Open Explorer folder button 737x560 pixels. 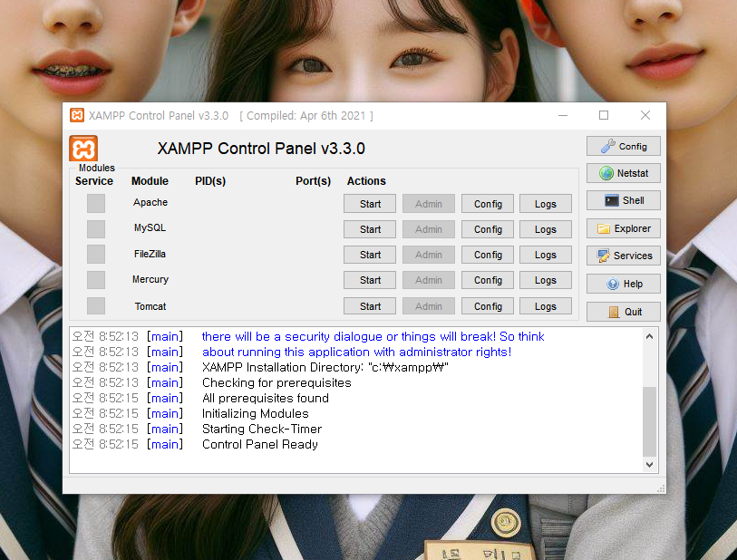[624, 228]
